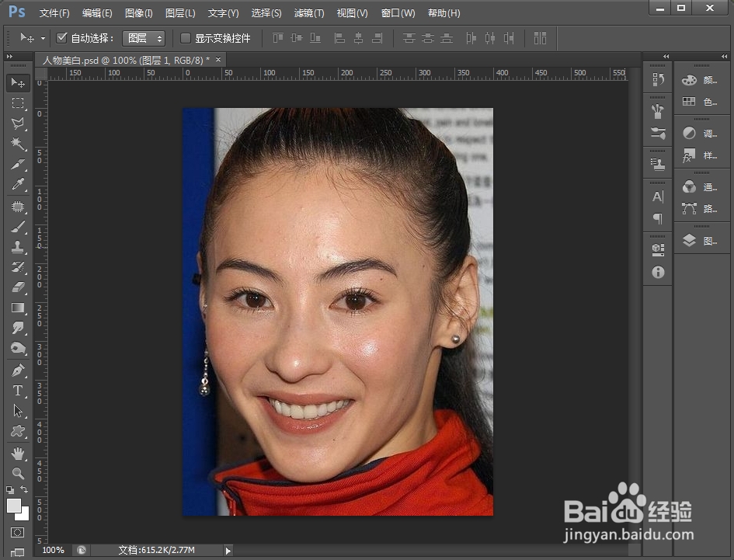Open the History panel icon
This screenshot has width=734, height=560.
(658, 79)
